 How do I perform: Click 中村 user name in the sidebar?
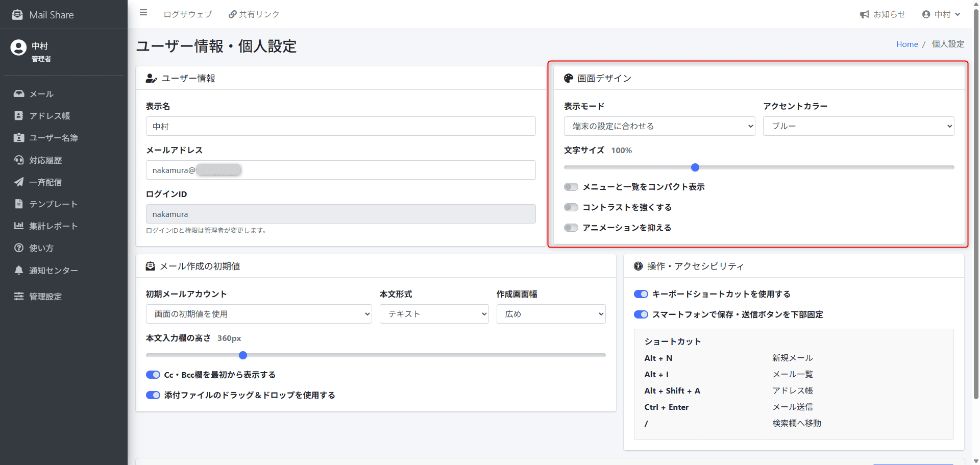click(x=40, y=46)
